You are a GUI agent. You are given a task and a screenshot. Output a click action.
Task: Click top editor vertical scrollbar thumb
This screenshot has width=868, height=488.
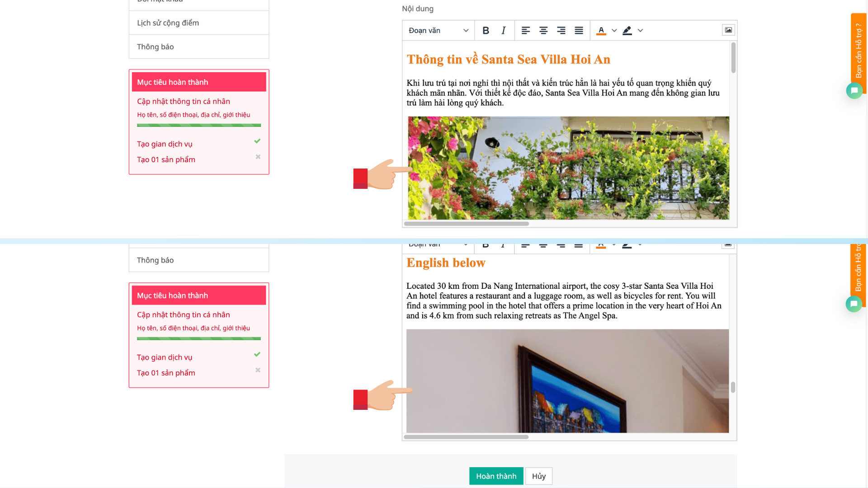tap(733, 57)
